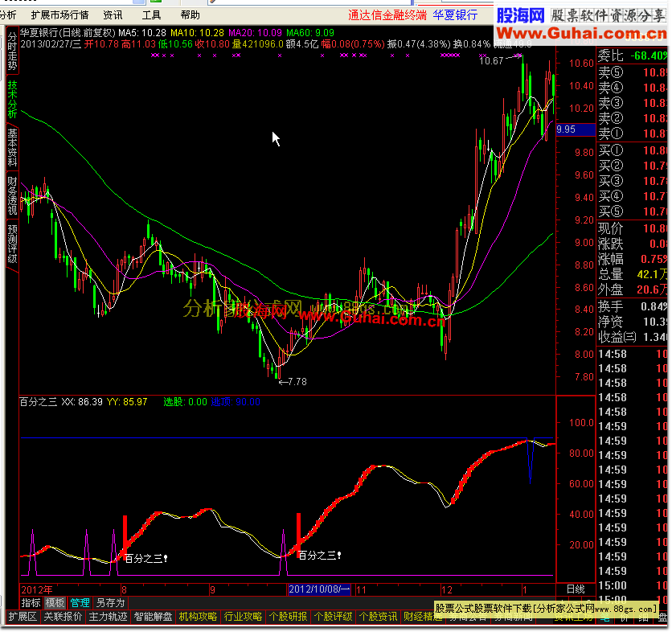This screenshot has width=672, height=632.
Task: Open the 帮助 menu
Action: (x=191, y=15)
